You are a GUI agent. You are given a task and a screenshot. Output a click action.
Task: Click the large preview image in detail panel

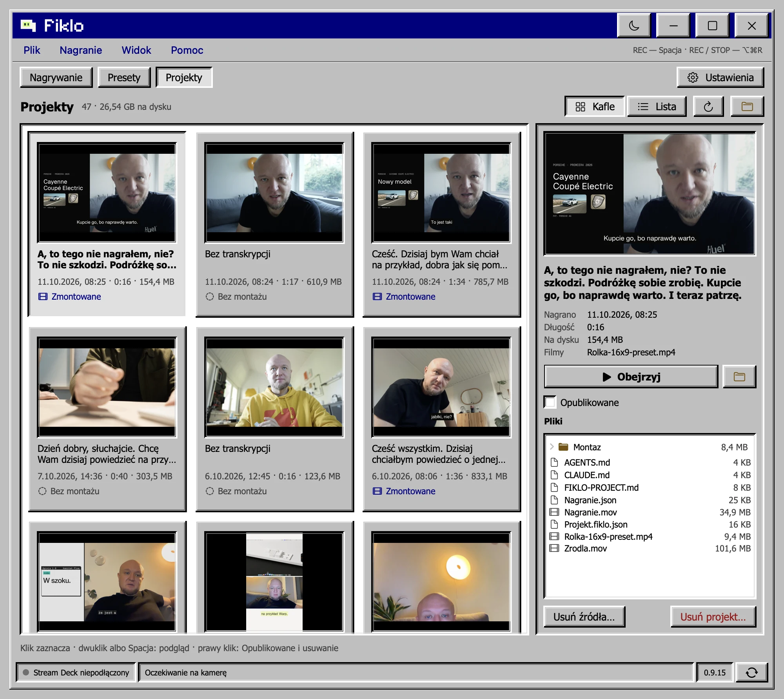tap(650, 194)
